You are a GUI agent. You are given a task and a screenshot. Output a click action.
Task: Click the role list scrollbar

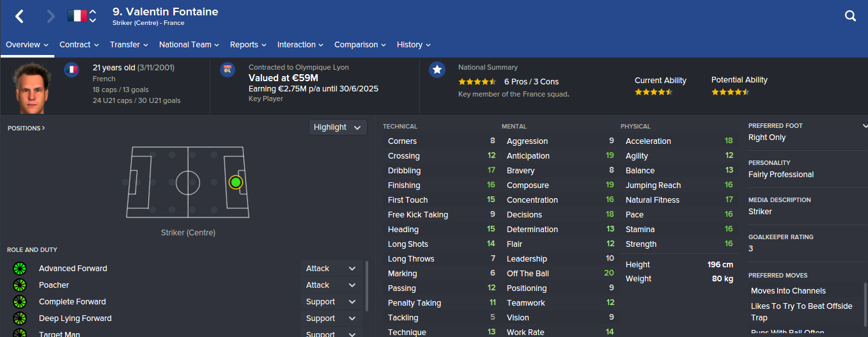pos(366,286)
